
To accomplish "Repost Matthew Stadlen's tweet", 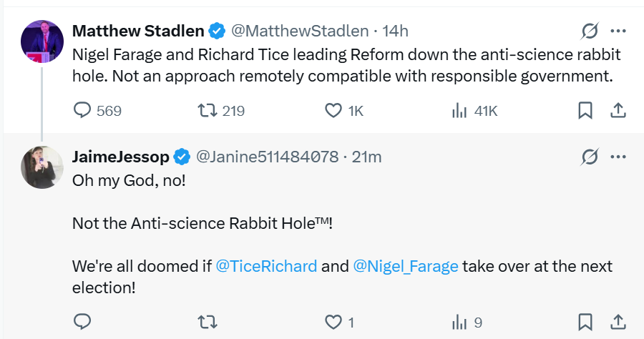I will coord(208,111).
